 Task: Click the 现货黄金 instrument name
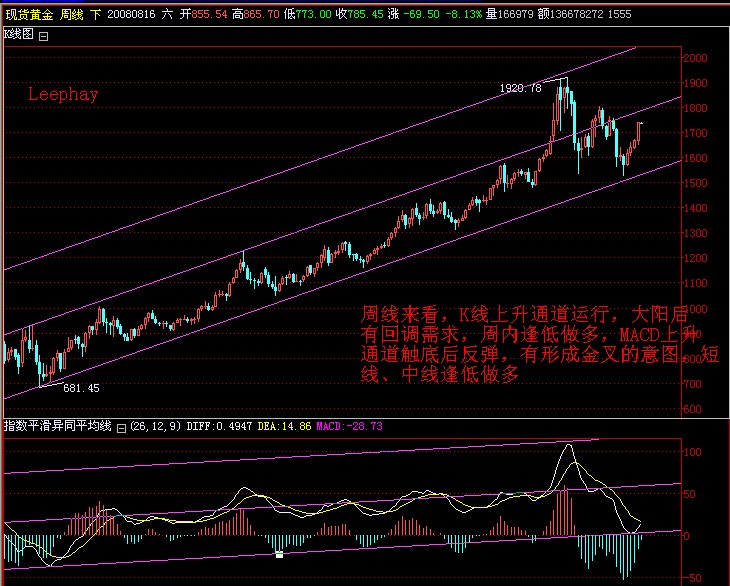click(29, 14)
